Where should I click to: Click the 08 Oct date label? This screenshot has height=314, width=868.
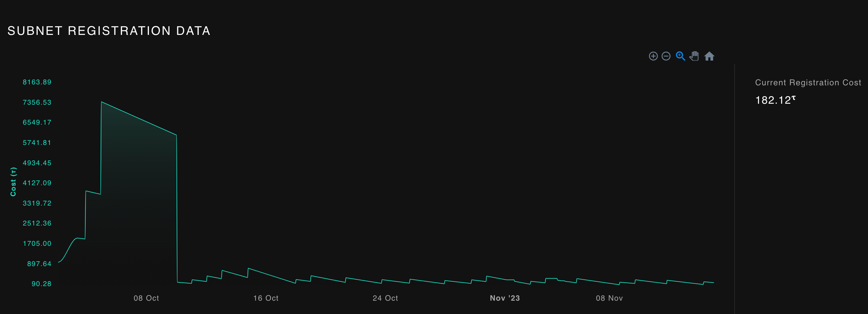[146, 298]
